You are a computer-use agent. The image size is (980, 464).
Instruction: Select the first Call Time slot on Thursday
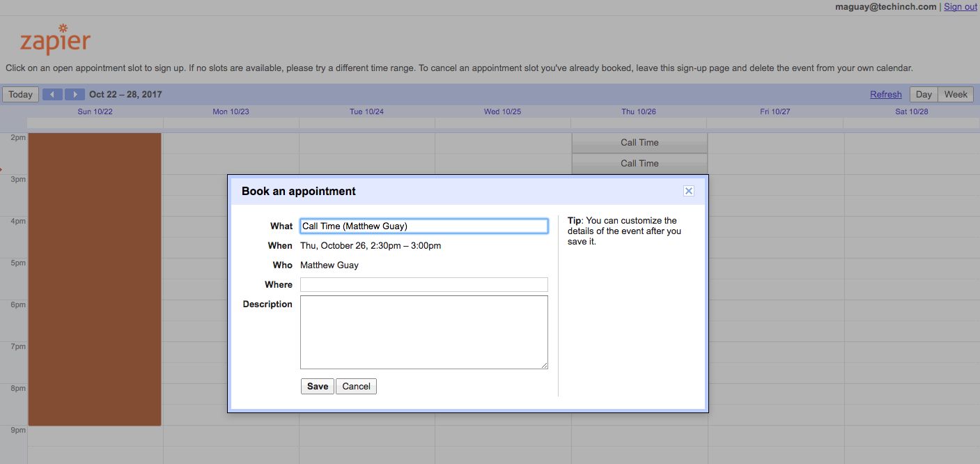point(639,143)
